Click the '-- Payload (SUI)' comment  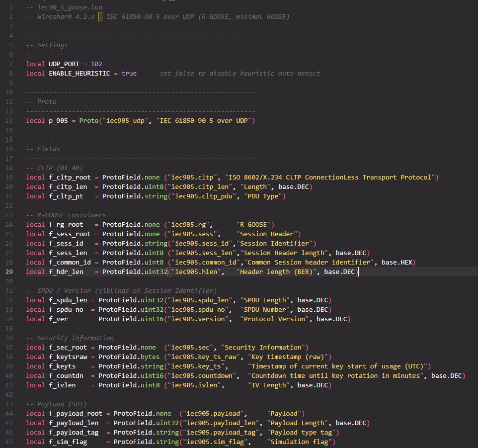(x=56, y=404)
